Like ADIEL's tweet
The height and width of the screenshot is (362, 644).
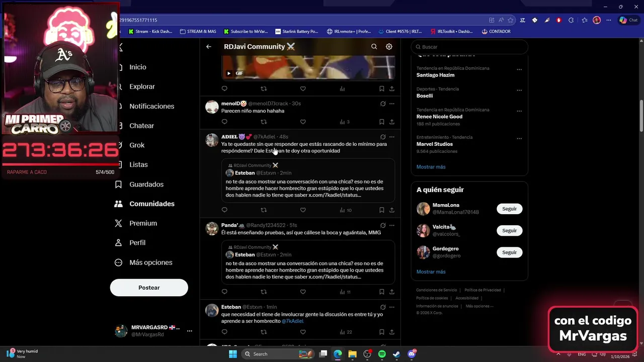303,210
